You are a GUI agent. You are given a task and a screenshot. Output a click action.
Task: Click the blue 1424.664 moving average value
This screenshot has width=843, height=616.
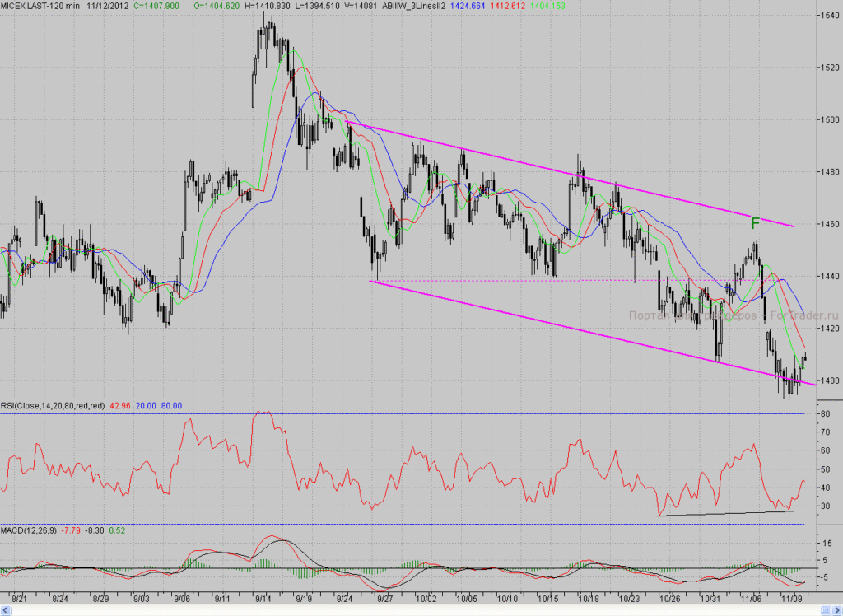(468, 6)
